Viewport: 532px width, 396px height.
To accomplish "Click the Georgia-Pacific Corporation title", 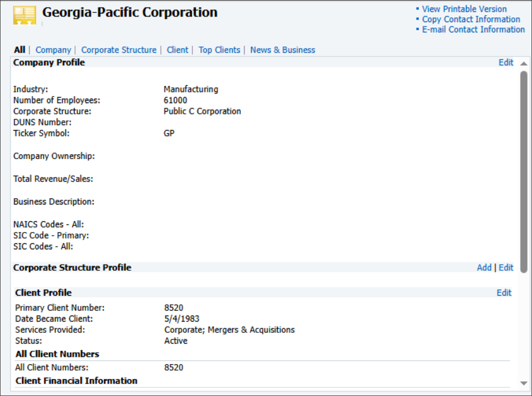I will (130, 12).
